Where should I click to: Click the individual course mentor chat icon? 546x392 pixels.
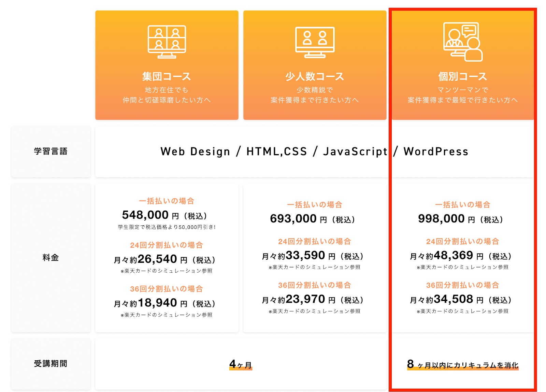(x=463, y=42)
